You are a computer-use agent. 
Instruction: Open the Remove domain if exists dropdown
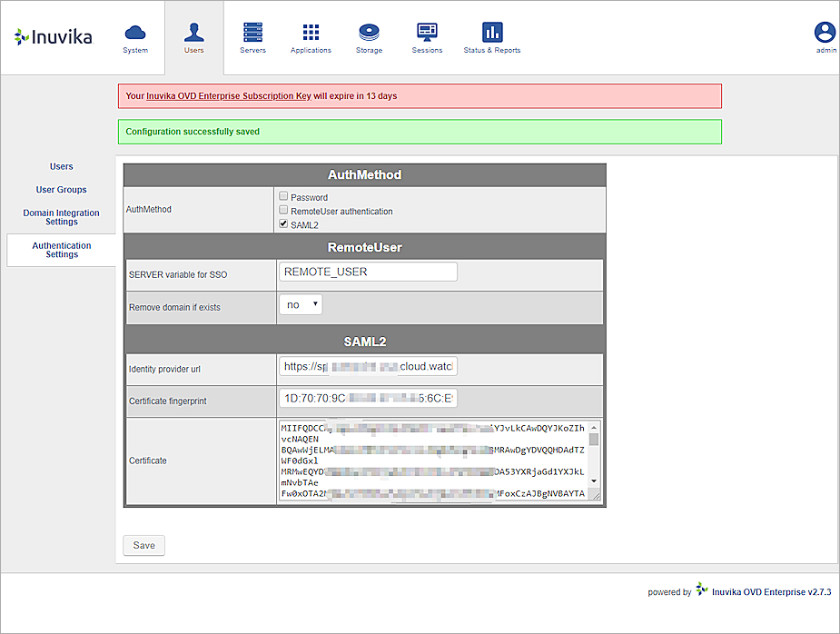[300, 304]
